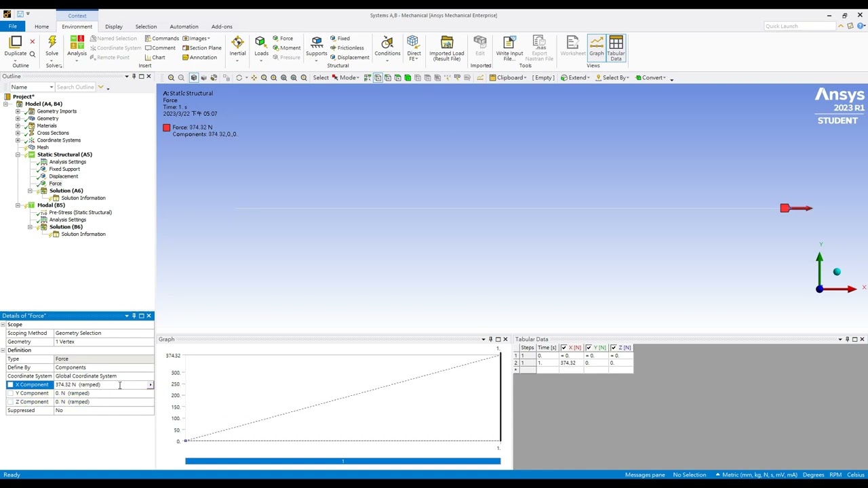Screen dimensions: 868x488
Task: Click the Comment icon
Action: pyautogui.click(x=160, y=48)
